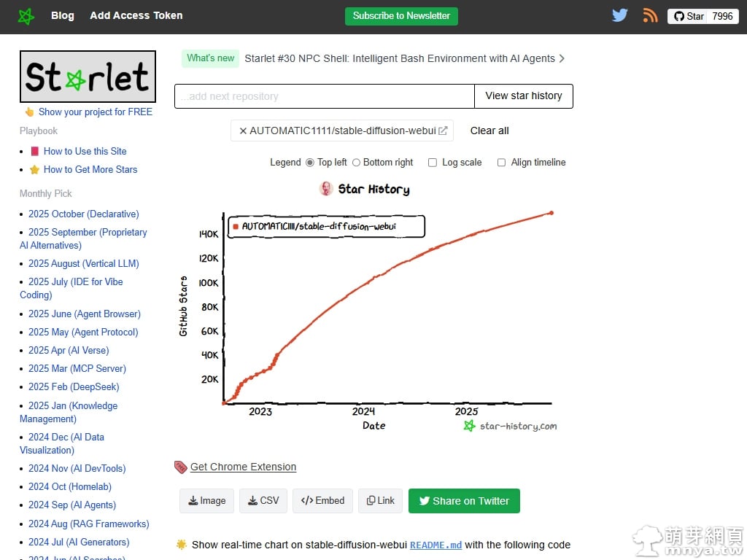Open the Embed code option
Image resolution: width=747 pixels, height=560 pixels.
pos(322,501)
